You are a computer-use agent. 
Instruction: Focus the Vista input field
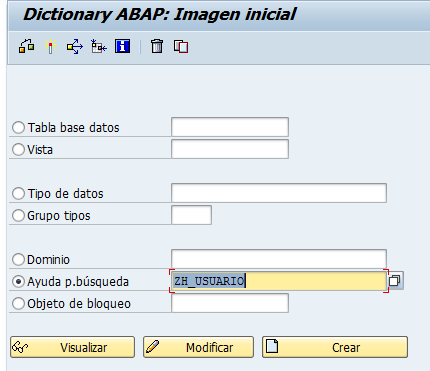pos(230,149)
